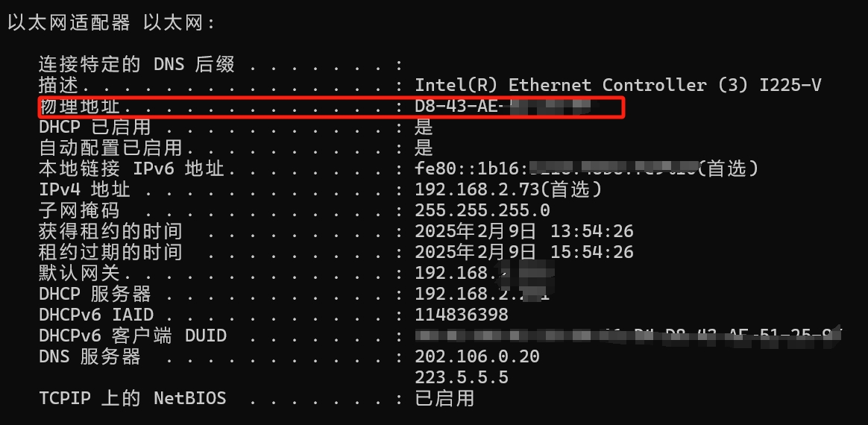
Task: Click the second DNS server 223.5.5.5
Action: (x=462, y=377)
